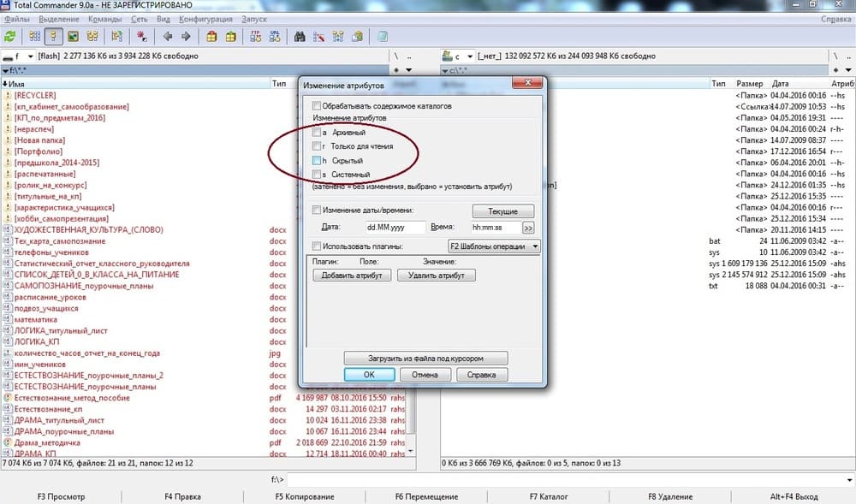Click the right panel root directory backslash button
The image size is (856, 504).
pyautogui.click(x=835, y=56)
